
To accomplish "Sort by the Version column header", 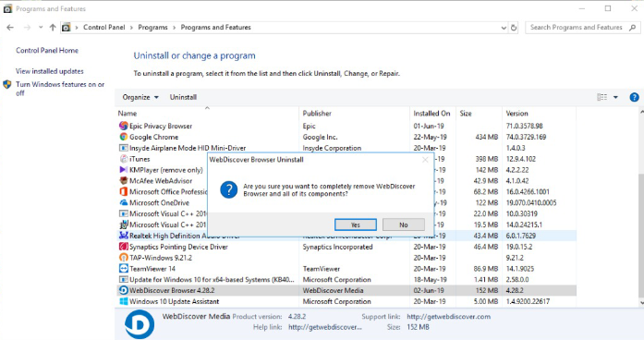I will [x=517, y=114].
